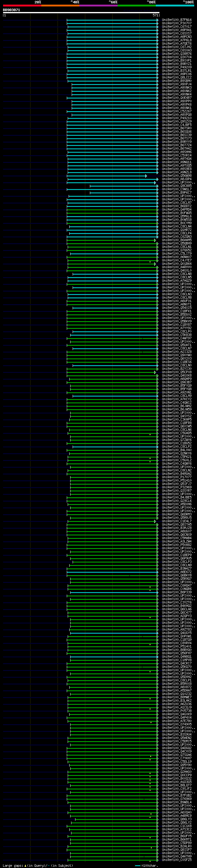Click the shortened cyan alignment bar for UniRef100_Q56W98
Screen dimensions: 197x868
coord(107,176)
